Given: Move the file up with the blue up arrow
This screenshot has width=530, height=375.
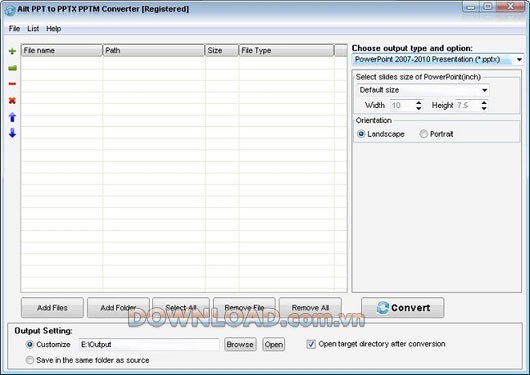Looking at the screenshot, I should (x=12, y=117).
